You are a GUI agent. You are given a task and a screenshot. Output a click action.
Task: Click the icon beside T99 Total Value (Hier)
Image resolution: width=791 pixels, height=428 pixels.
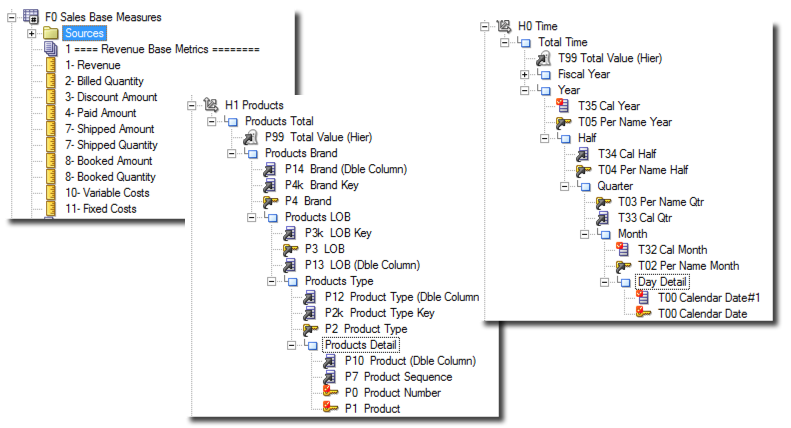point(544,58)
